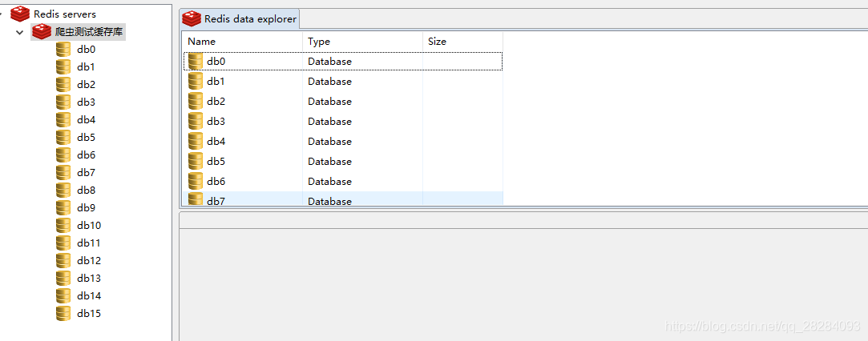This screenshot has height=341, width=868.
Task: Select the 爬虫测试缓存库 server label
Action: [x=89, y=32]
